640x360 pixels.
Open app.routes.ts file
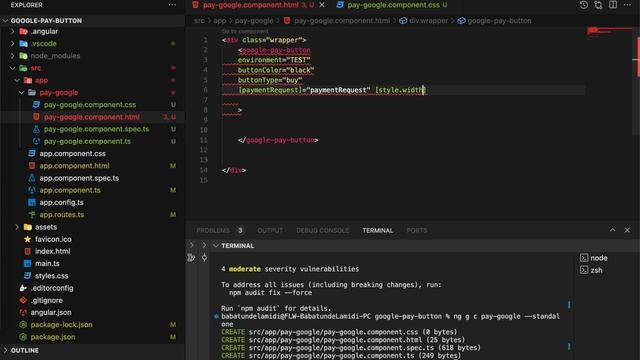[x=62, y=215]
